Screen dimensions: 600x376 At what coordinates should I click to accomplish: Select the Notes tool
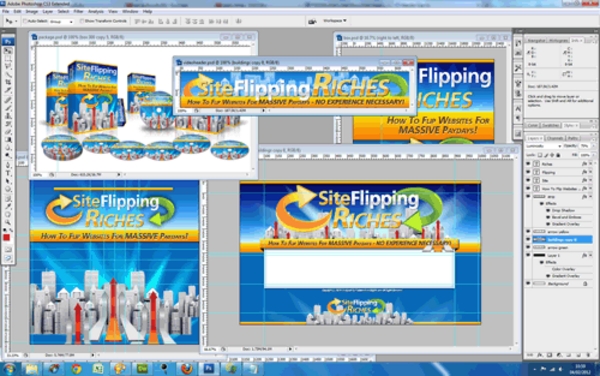[x=8, y=198]
